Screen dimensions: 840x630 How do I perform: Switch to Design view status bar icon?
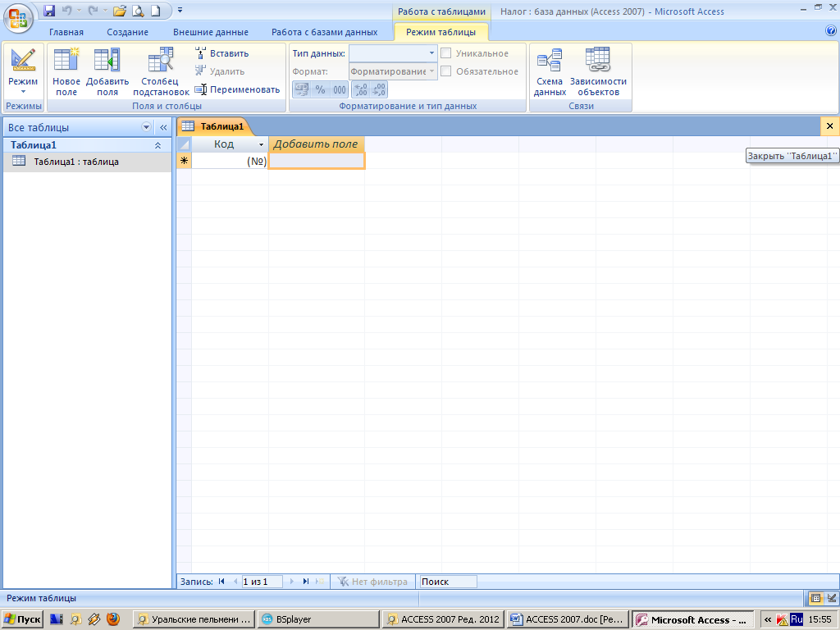[x=832, y=598]
